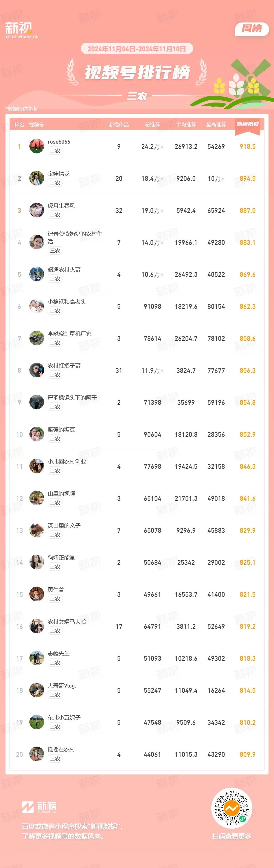274x868 pixels.
Task: Click the 总推荐 column header
Action: pos(152,125)
